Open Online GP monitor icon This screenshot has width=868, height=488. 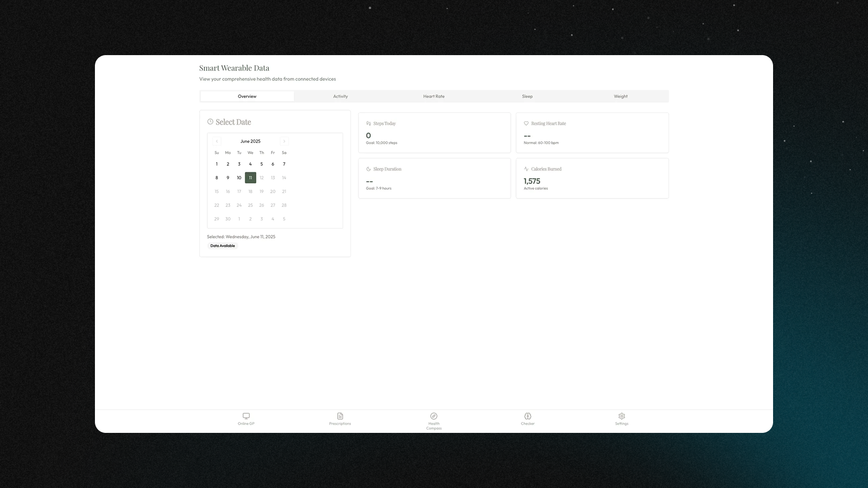click(246, 416)
